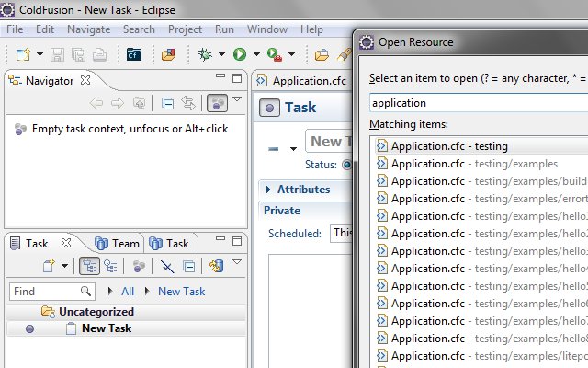Viewport: 588px width, 368px height.
Task: Open the Window menu
Action: (267, 29)
